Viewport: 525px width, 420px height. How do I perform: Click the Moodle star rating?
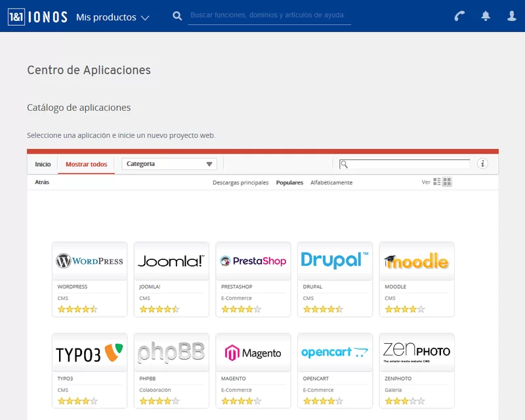(x=405, y=309)
